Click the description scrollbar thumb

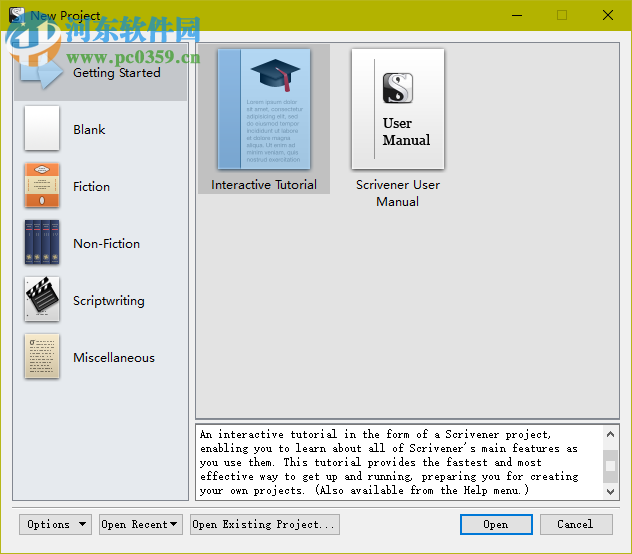610,466
